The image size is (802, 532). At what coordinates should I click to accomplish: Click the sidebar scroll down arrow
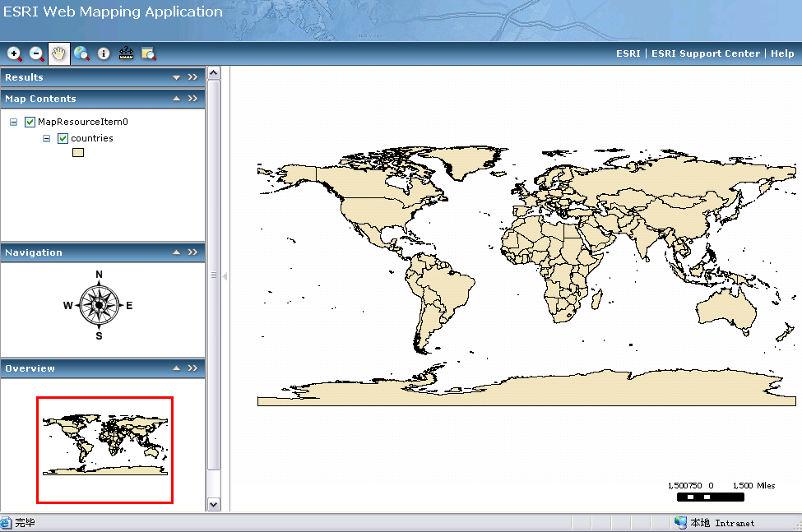(x=214, y=504)
